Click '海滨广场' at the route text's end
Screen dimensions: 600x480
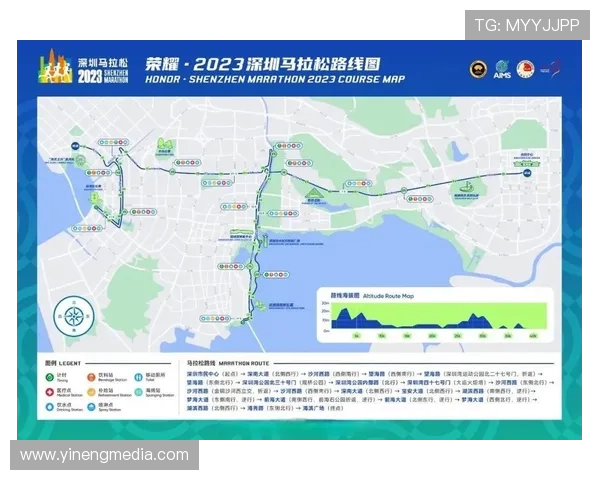pyautogui.click(x=313, y=408)
